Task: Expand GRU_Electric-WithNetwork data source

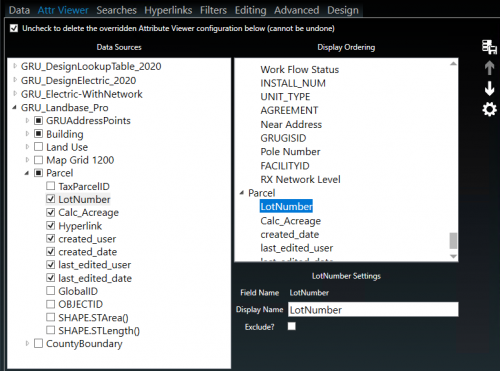Action: click(x=15, y=94)
